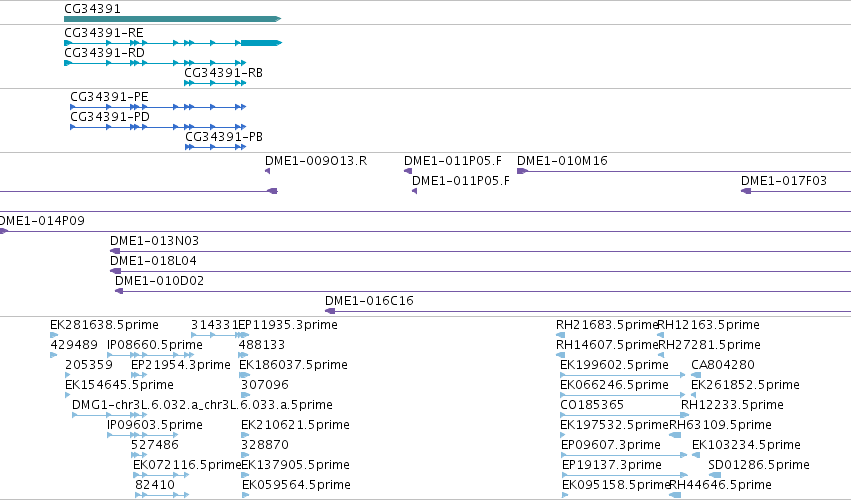
Task: Select the EK199602.5prime EST line
Action: tap(623, 375)
